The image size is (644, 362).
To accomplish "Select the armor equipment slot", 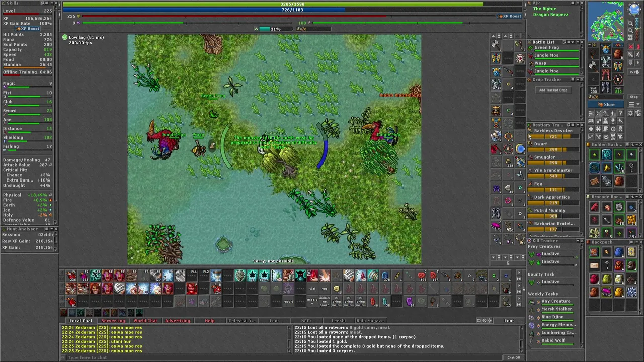I will tap(606, 61).
